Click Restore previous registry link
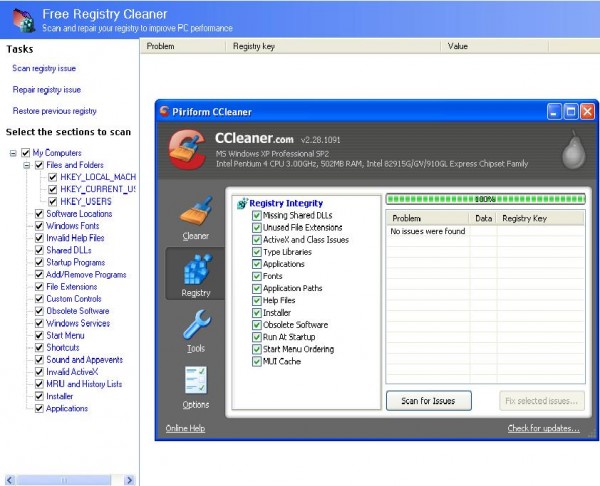Screen dimensions: 600x486 pyautogui.click(x=55, y=111)
